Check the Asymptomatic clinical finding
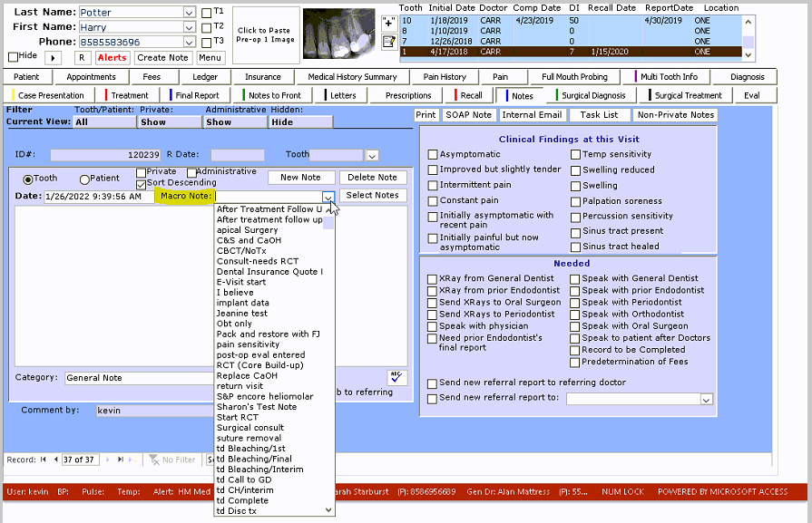This screenshot has height=523, width=812. pyautogui.click(x=432, y=153)
